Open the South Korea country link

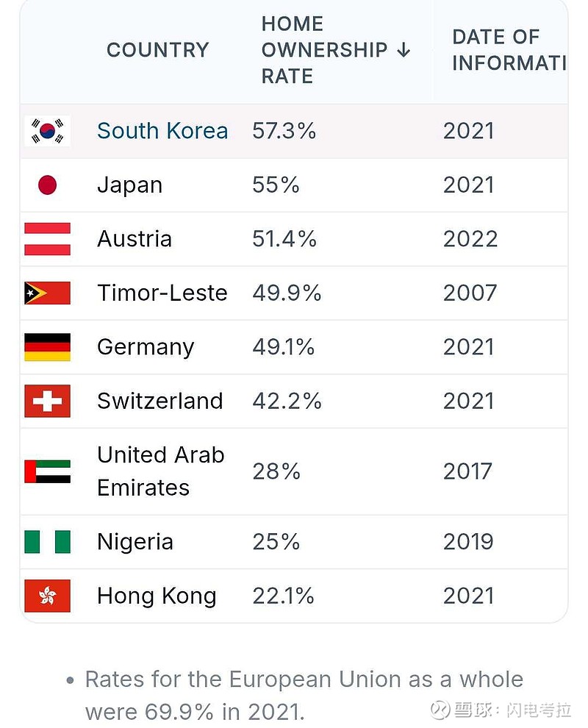[x=162, y=130]
